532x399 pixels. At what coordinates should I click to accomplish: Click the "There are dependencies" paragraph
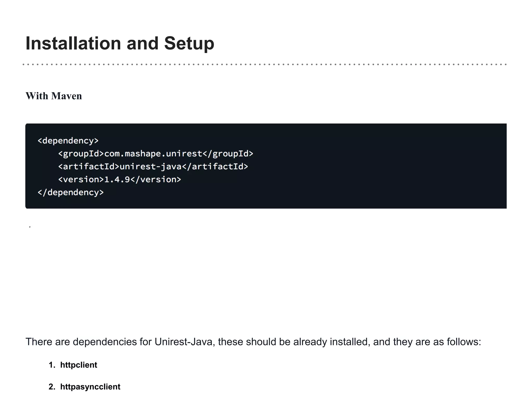click(253, 342)
